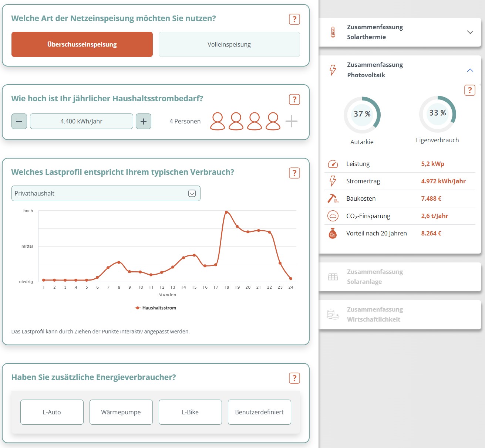Toggle Haushaltsstrom legend entry in chart
Image resolution: width=485 pixels, height=448 pixels.
click(155, 308)
